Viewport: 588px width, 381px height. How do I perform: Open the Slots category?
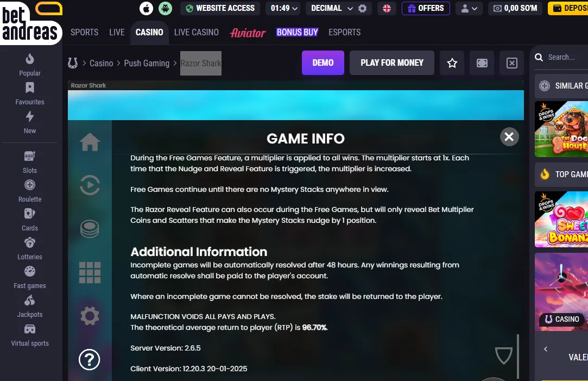pyautogui.click(x=30, y=162)
